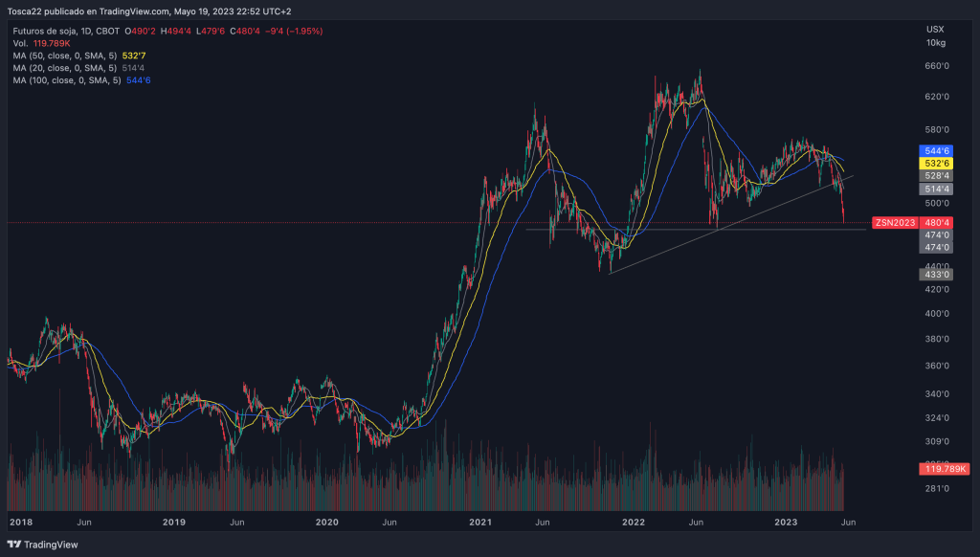
Task: Click the blue 544'6 price label
Action: [935, 151]
